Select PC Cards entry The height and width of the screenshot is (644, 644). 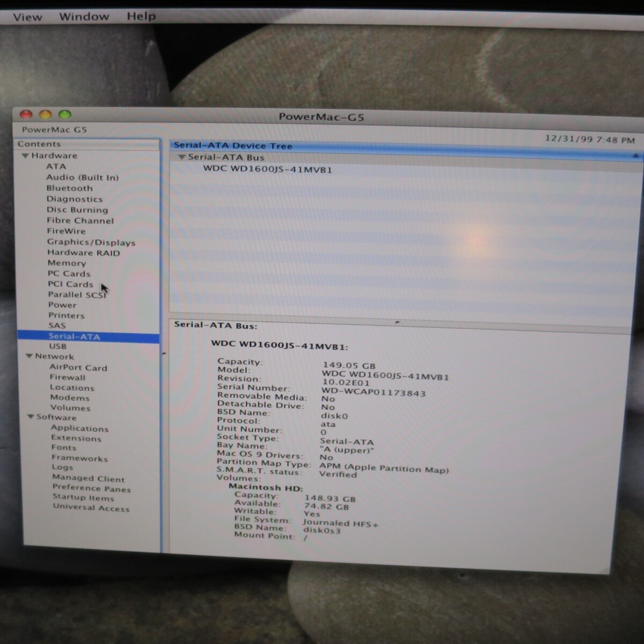[x=69, y=274]
